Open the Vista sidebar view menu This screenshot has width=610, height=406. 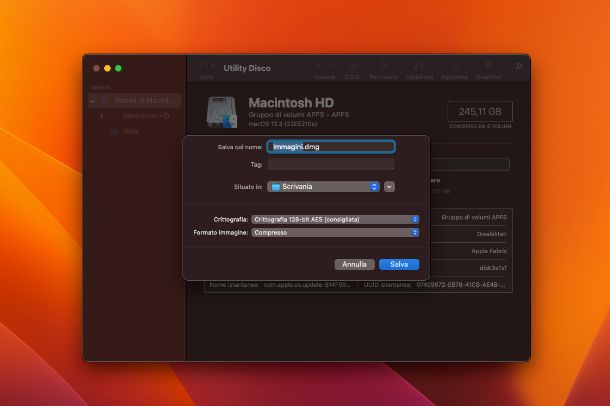(x=207, y=66)
